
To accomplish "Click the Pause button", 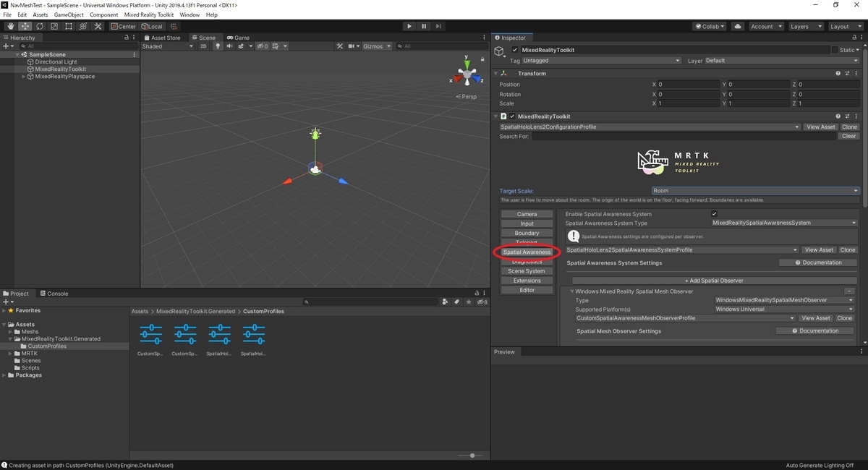I will point(424,26).
